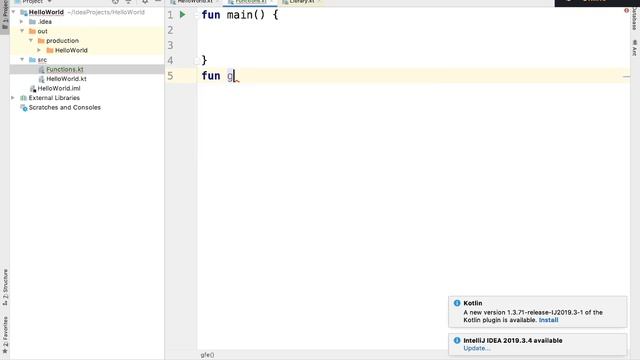The height and width of the screenshot is (360, 640).
Task: Expand External Libraries node
Action: (13, 98)
